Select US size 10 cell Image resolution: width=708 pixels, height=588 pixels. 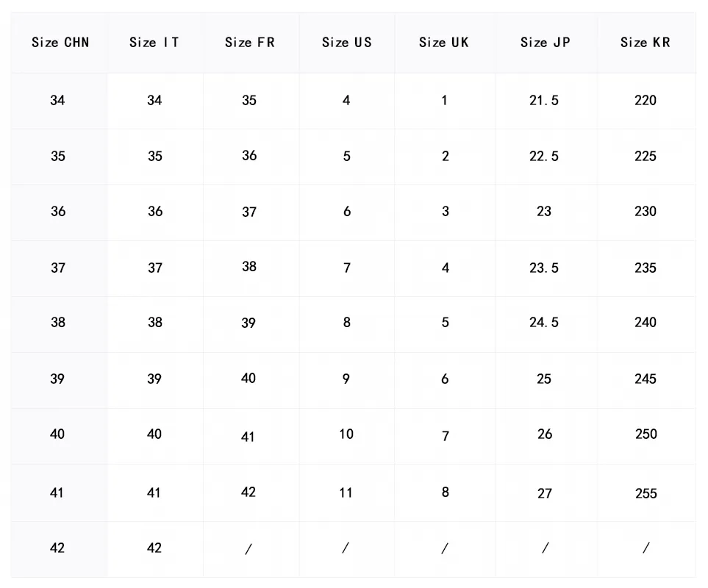pos(346,434)
